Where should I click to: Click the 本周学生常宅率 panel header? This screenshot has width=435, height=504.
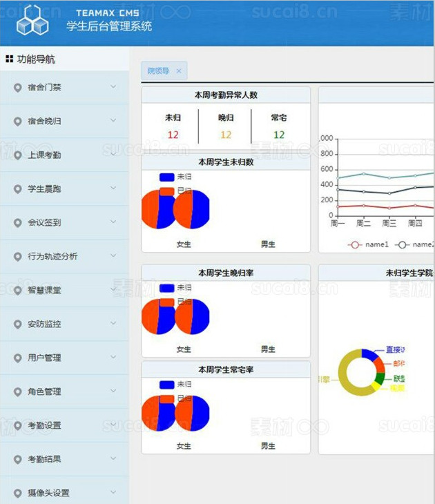click(x=226, y=370)
